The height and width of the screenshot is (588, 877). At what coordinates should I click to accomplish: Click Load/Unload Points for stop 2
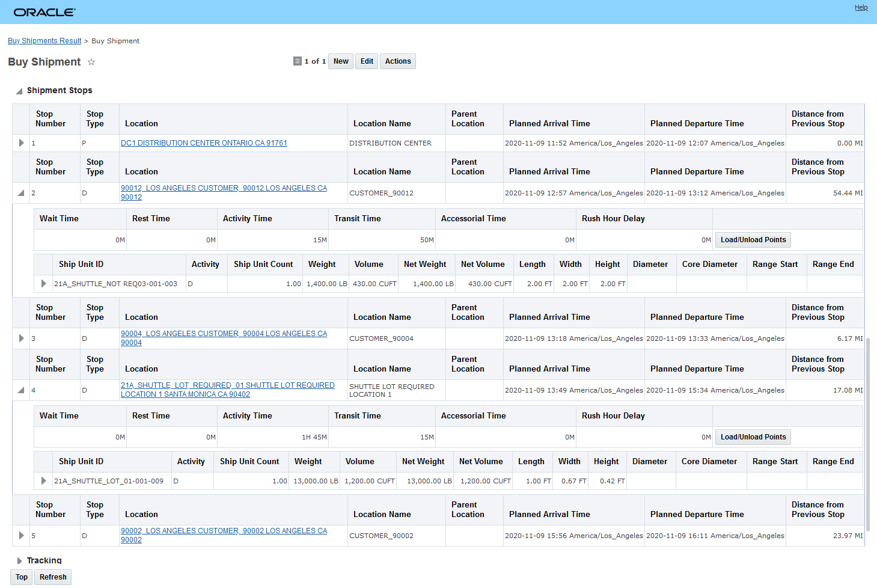tap(753, 240)
